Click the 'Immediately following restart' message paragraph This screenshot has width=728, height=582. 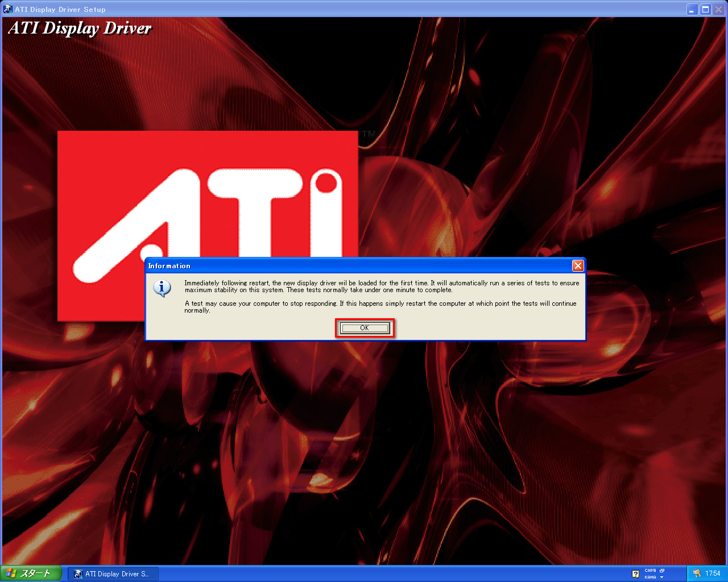(x=382, y=286)
